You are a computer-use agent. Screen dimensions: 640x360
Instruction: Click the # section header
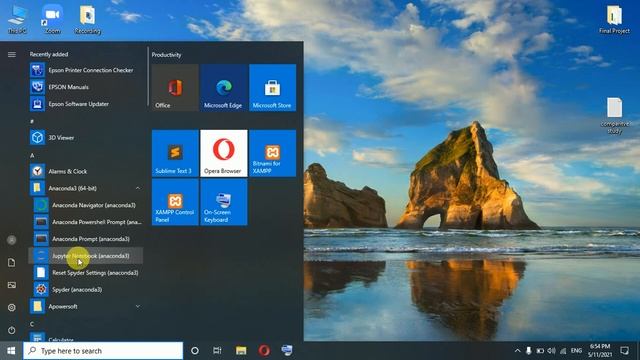[x=32, y=121]
